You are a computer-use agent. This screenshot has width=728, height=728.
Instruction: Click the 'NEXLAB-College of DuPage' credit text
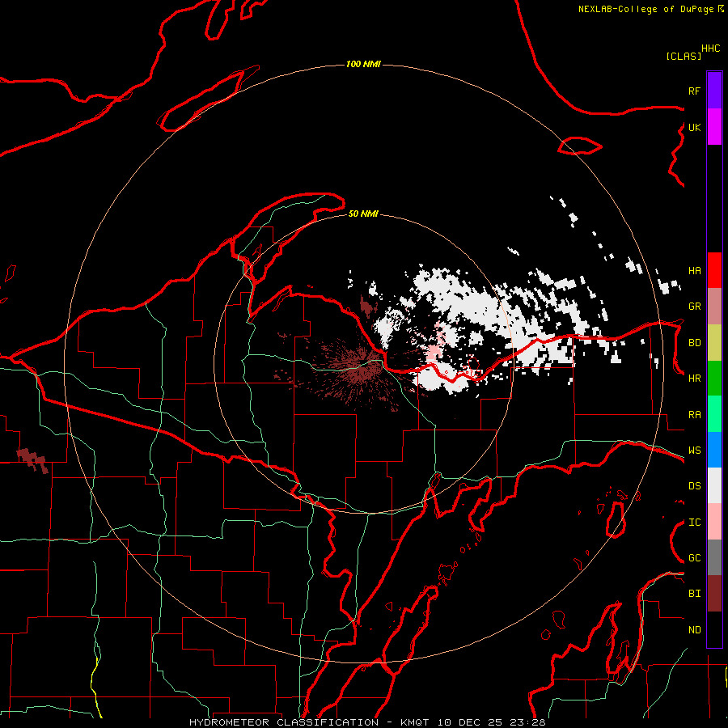pyautogui.click(x=645, y=9)
